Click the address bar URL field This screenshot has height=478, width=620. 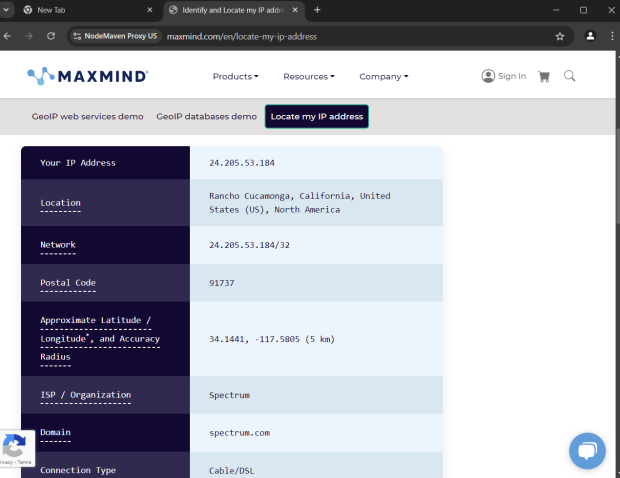pos(350,36)
